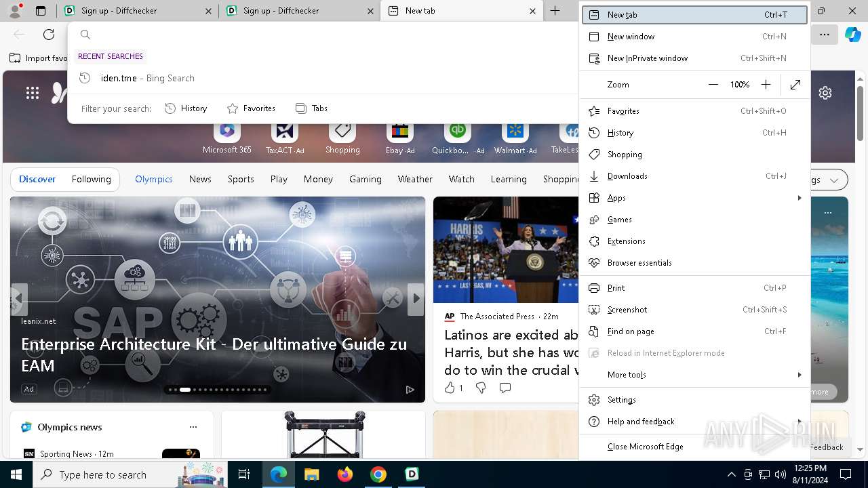The image size is (868, 488).
Task: Open Downloads from Edge menu
Action: point(694,176)
